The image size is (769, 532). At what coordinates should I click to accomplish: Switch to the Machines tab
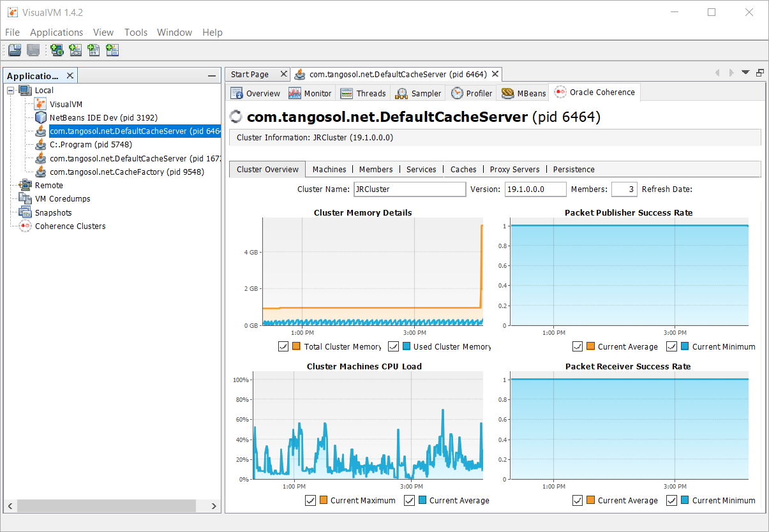click(x=329, y=169)
